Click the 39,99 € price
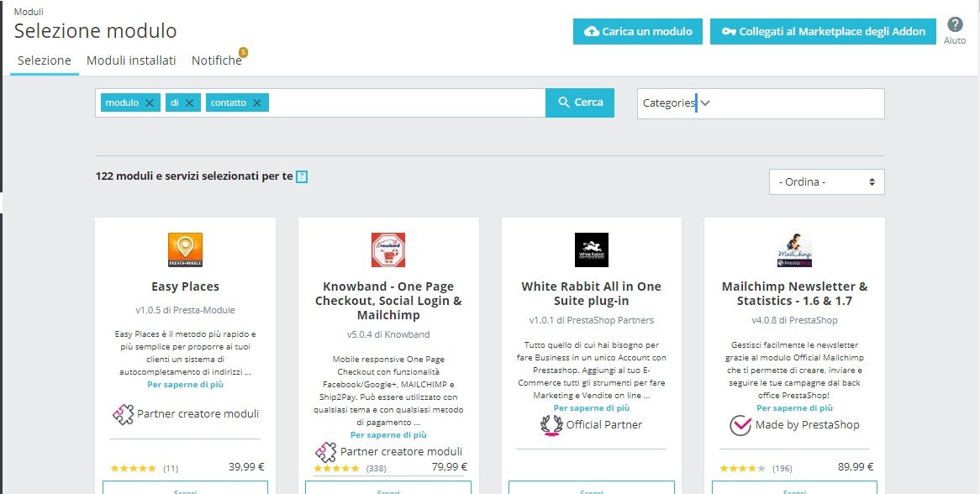 click(246, 466)
